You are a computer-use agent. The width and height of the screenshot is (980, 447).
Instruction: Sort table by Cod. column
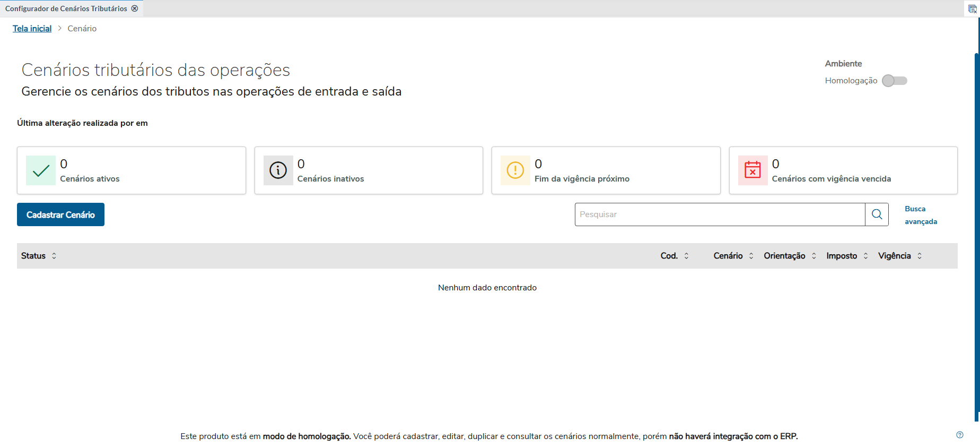686,256
